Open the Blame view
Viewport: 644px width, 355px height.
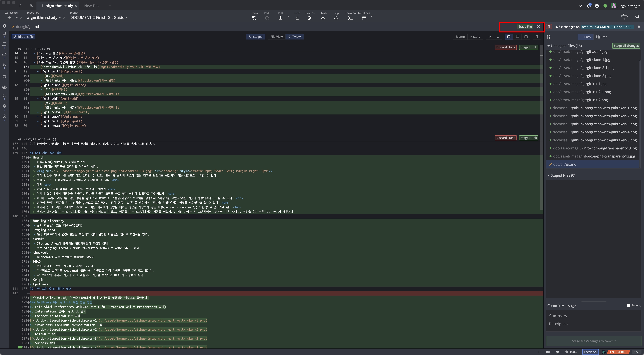460,37
